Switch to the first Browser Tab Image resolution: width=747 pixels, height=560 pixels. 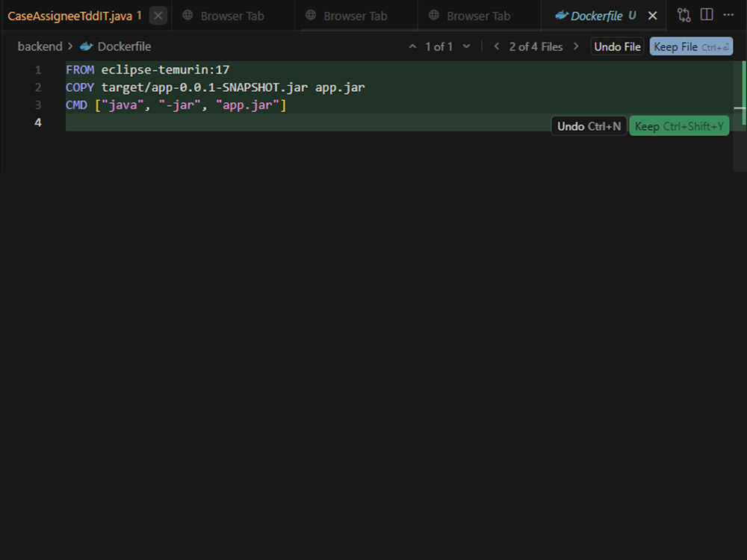pos(232,16)
